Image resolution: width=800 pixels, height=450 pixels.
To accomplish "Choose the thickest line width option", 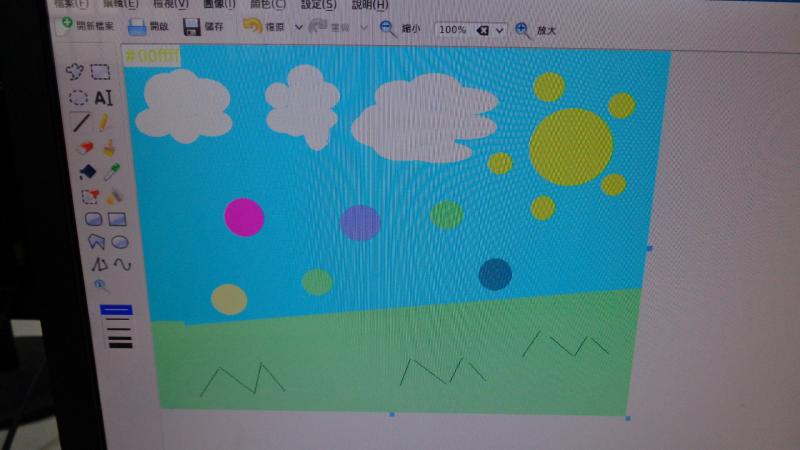I will click(120, 345).
